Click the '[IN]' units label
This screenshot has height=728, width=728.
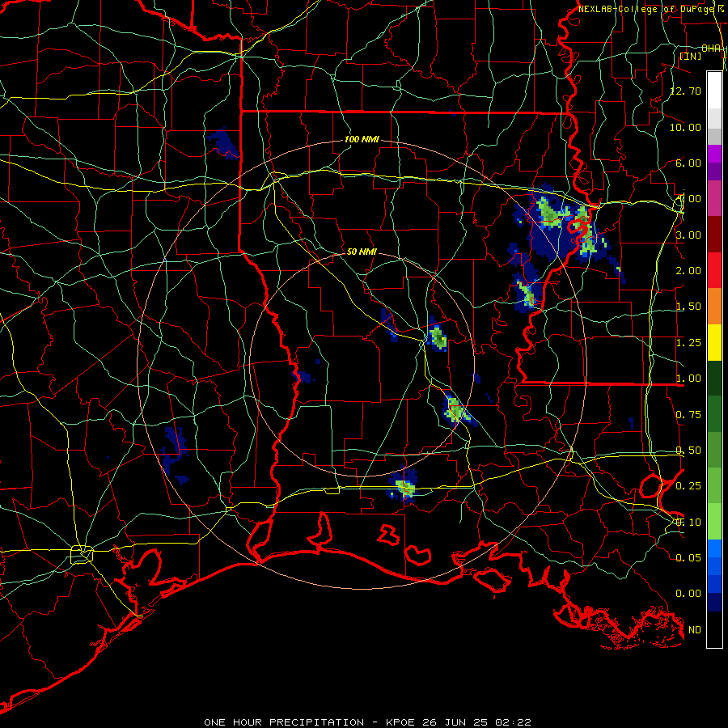(691, 56)
